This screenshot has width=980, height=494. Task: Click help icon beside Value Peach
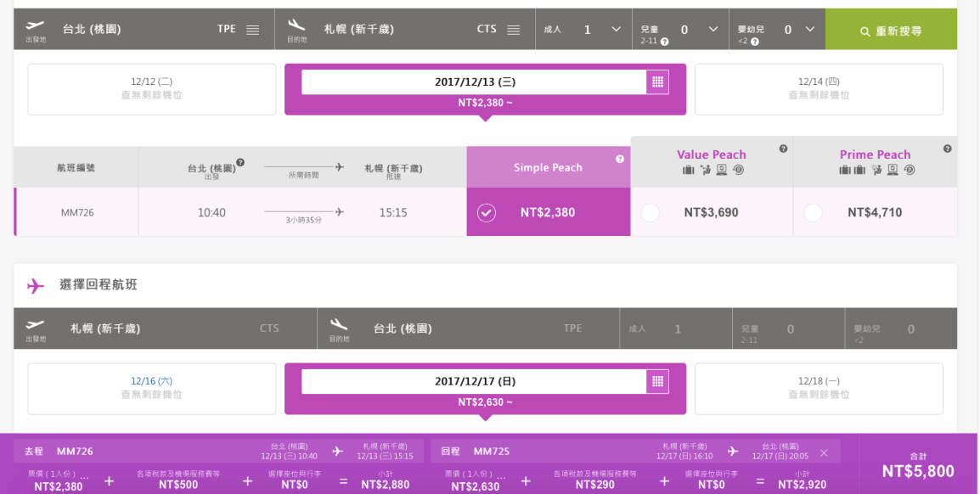[x=783, y=149]
